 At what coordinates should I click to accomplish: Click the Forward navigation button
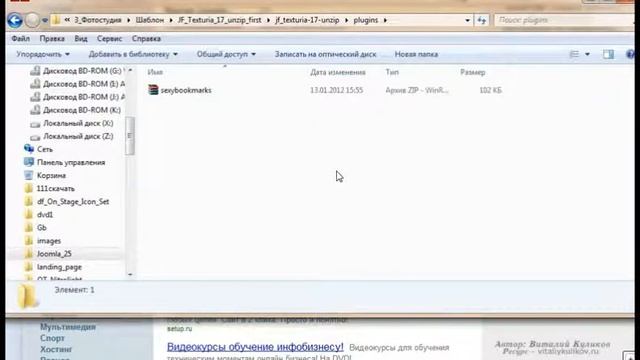click(32, 20)
